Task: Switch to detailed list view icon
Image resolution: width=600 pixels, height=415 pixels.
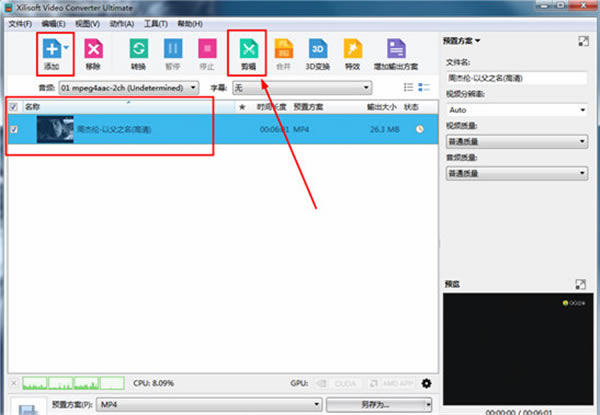Action: pyautogui.click(x=424, y=87)
